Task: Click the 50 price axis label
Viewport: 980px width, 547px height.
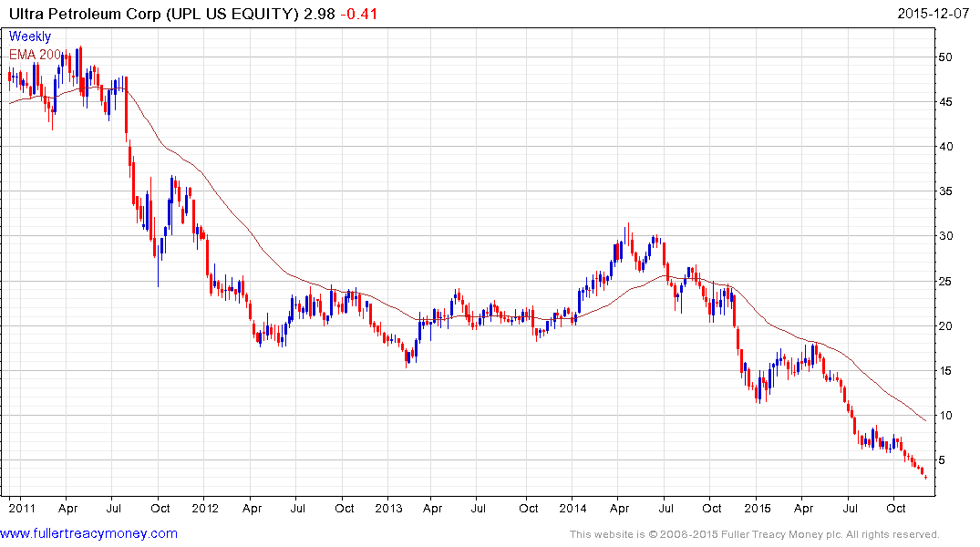Action: coord(945,57)
